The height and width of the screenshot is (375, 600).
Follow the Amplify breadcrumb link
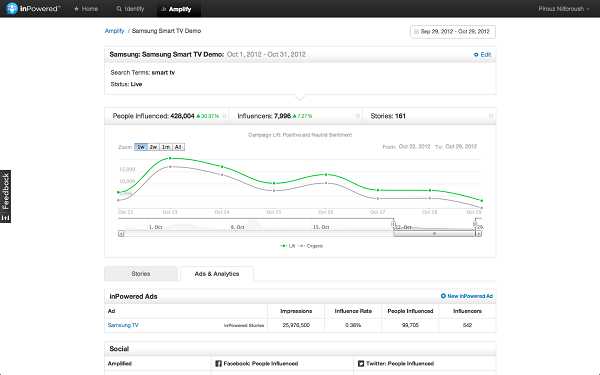114,31
